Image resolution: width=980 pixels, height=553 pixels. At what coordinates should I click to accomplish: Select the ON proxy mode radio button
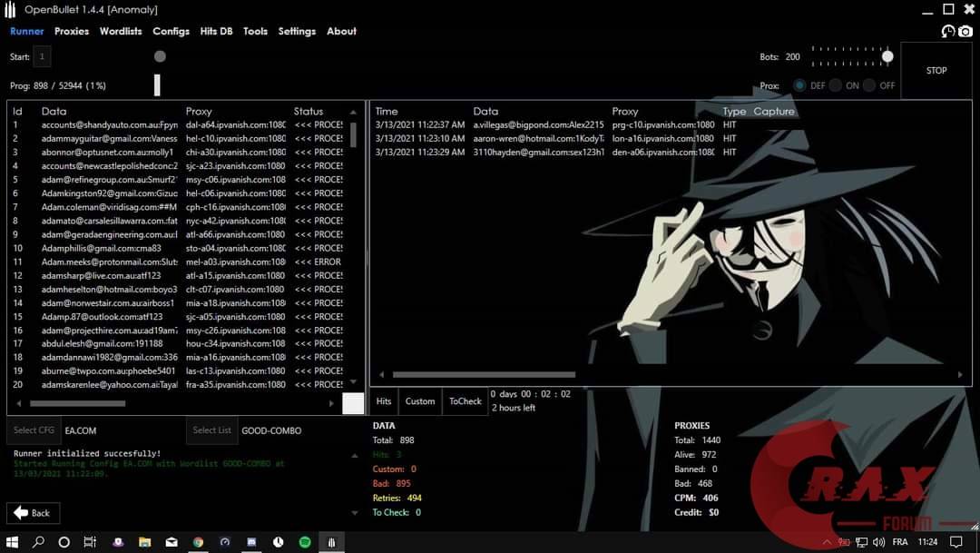tap(835, 85)
